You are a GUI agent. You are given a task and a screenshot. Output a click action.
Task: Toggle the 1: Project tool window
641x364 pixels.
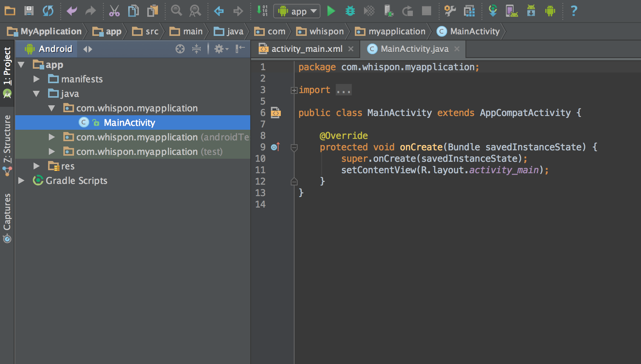[x=7, y=72]
